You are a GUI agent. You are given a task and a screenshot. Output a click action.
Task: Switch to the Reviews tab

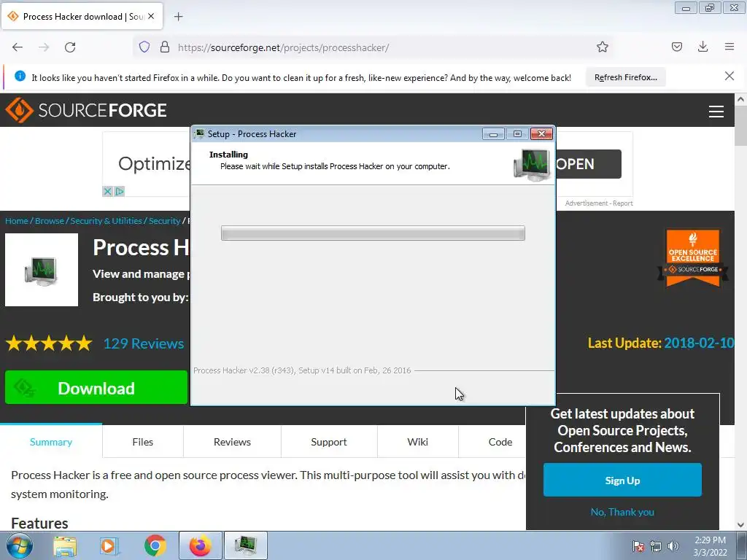click(x=232, y=442)
